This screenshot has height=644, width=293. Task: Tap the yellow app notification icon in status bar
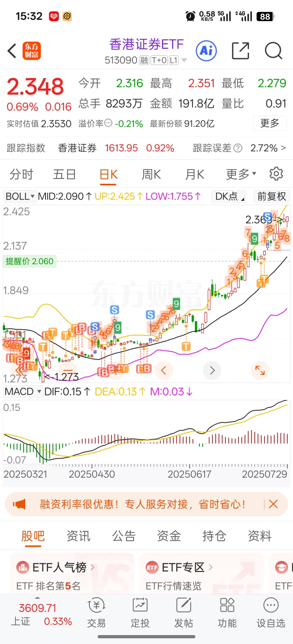pyautogui.click(x=67, y=16)
